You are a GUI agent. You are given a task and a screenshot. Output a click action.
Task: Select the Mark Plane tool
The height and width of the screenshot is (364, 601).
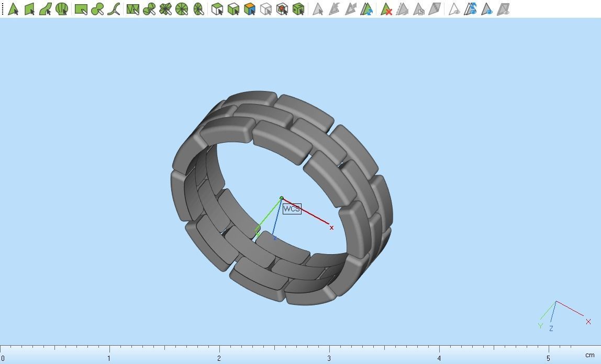[x=29, y=9]
